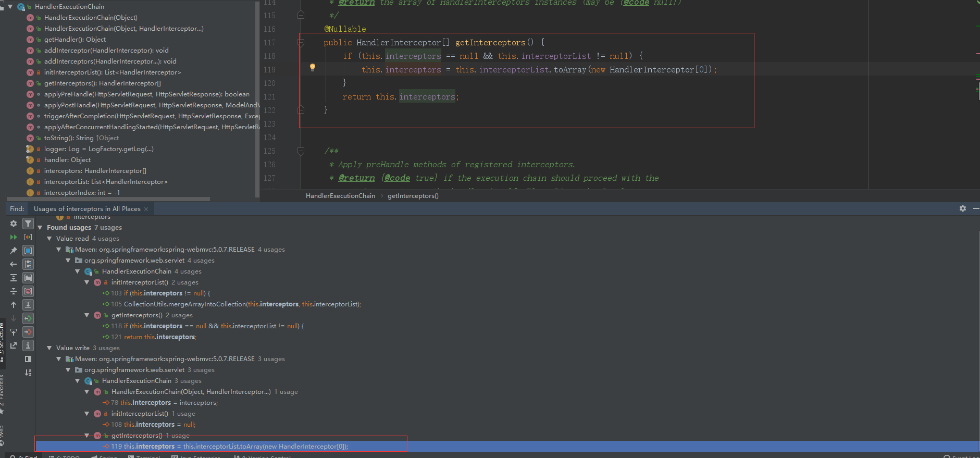Toggle Show read access green arrow
Screen dimensions: 980x458
[29, 318]
